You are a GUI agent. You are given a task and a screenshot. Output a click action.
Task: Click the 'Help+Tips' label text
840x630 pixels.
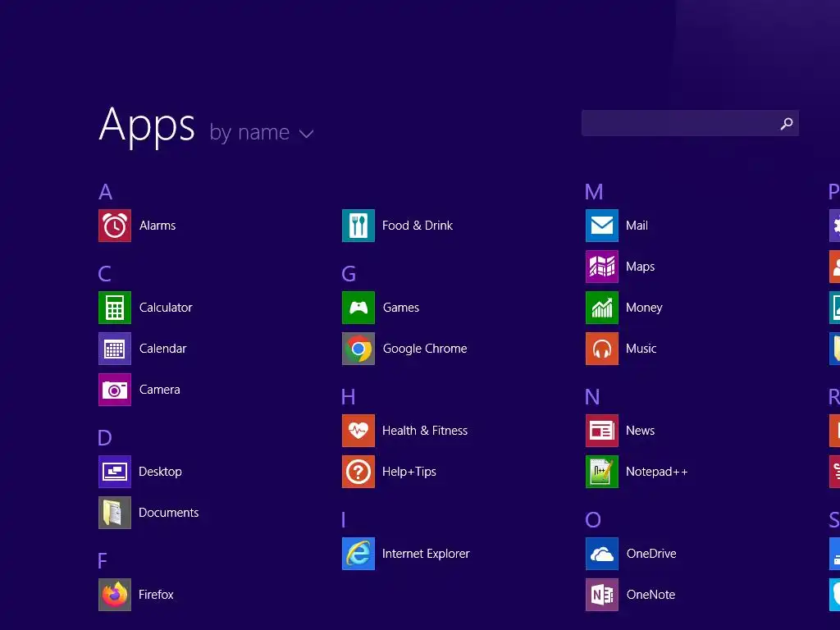click(409, 472)
